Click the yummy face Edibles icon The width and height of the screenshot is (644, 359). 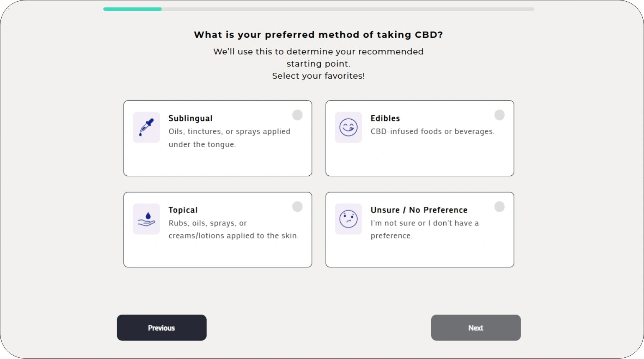coord(348,127)
